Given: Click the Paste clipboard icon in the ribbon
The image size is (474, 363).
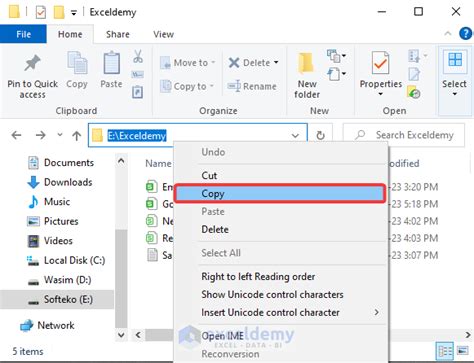Looking at the screenshot, I should point(111,63).
